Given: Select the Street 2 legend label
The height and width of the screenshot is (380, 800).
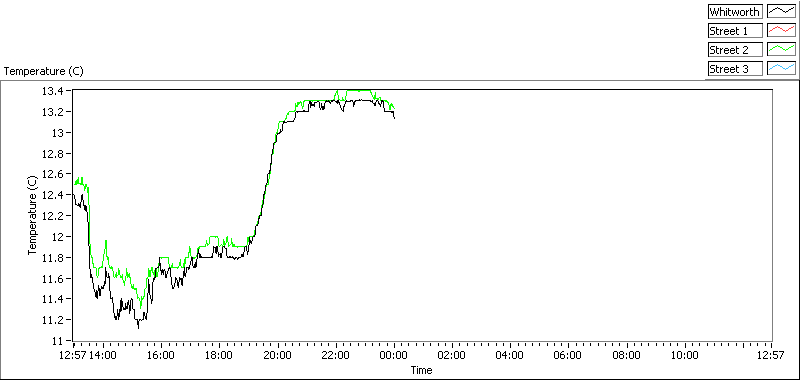Looking at the screenshot, I should tap(735, 49).
